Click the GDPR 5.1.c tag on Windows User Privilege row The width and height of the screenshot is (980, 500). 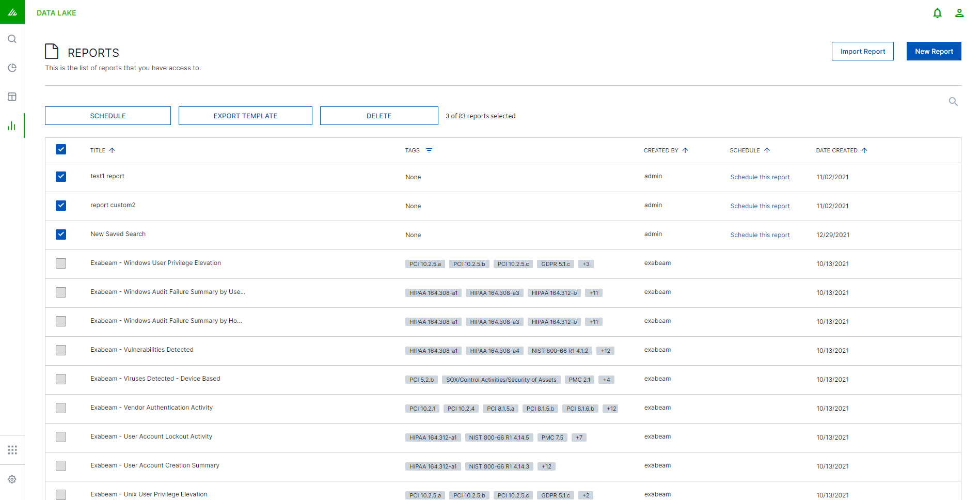556,264
